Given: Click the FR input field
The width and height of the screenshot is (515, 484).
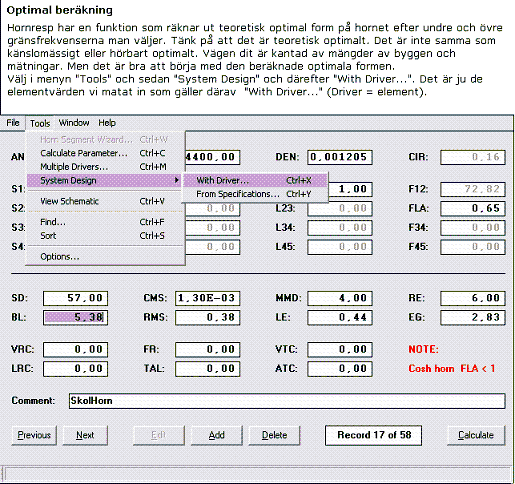Looking at the screenshot, I should point(207,350).
